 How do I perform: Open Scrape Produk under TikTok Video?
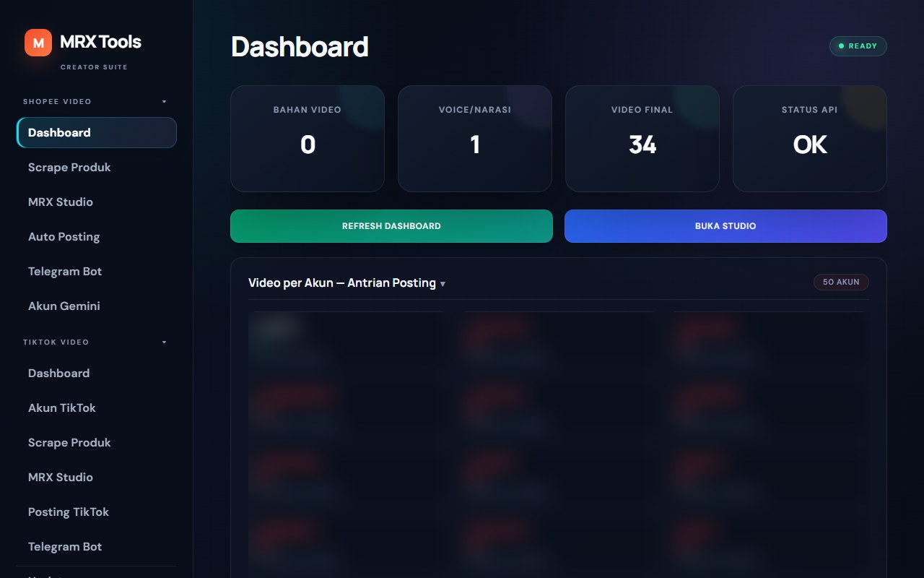click(x=97, y=442)
